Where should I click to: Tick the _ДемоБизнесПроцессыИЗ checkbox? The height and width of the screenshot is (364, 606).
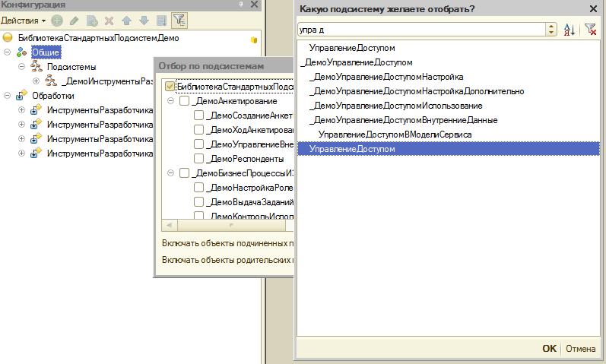[185, 173]
